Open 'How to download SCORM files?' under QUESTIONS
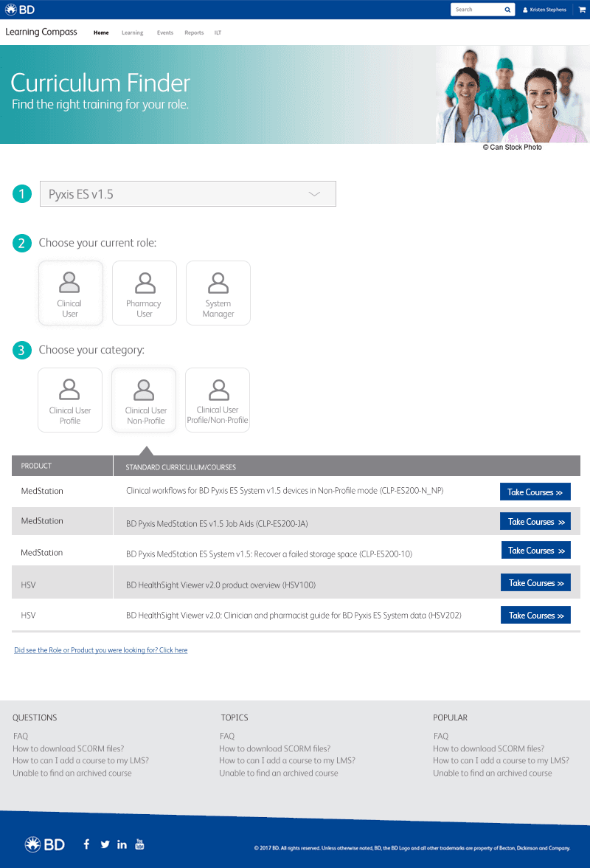Image resolution: width=590 pixels, height=868 pixels. click(x=68, y=748)
